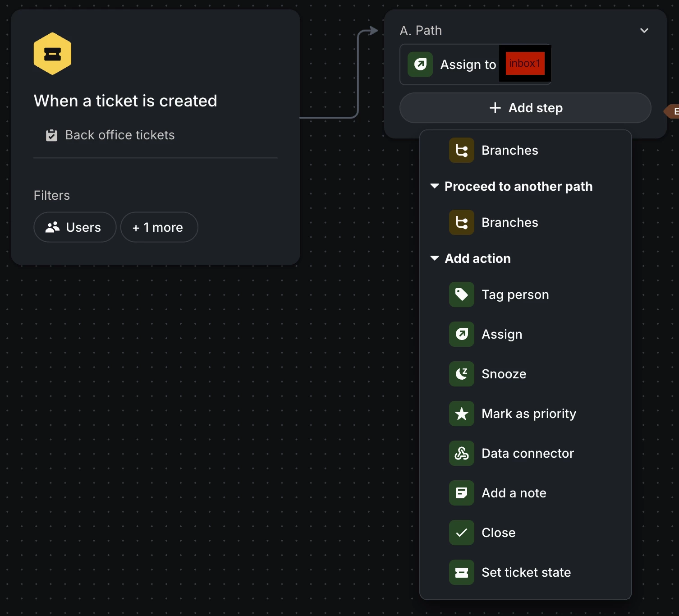Click the Tag person tag icon
This screenshot has height=616, width=679.
click(461, 294)
